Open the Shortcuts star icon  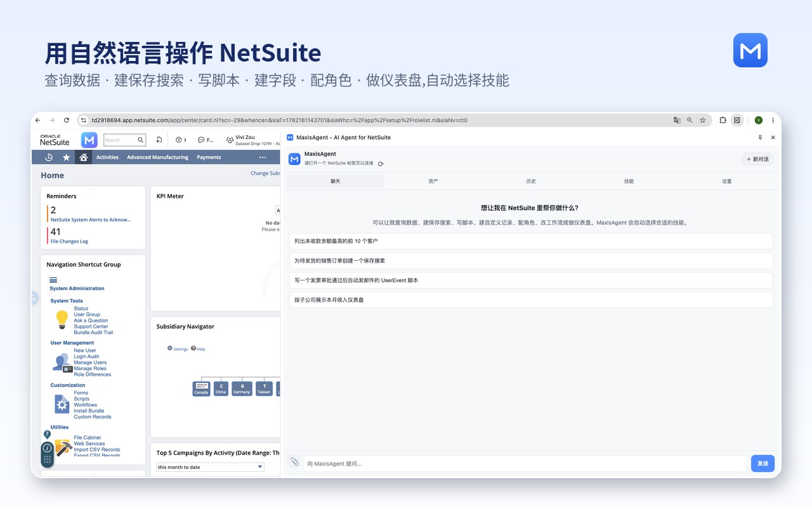66,157
